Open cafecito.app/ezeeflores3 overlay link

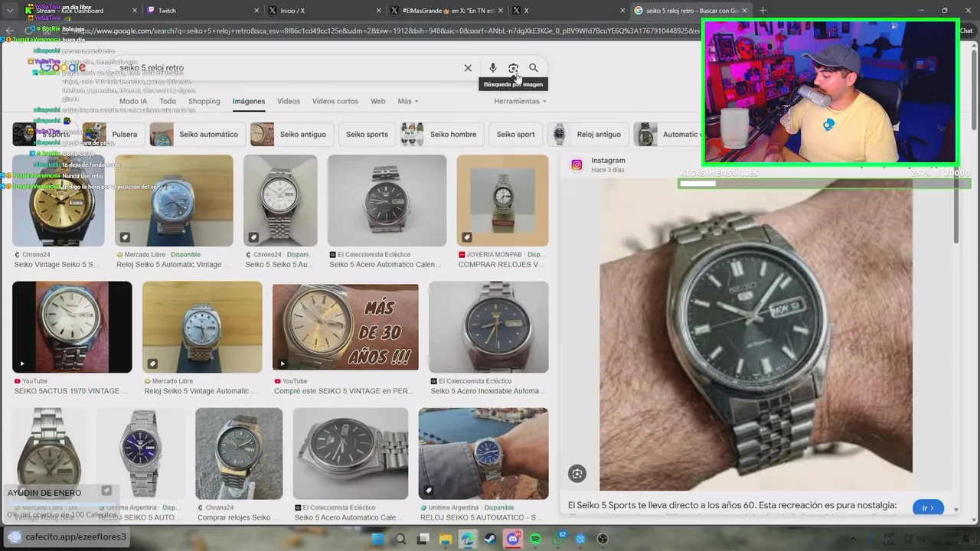pos(75,536)
